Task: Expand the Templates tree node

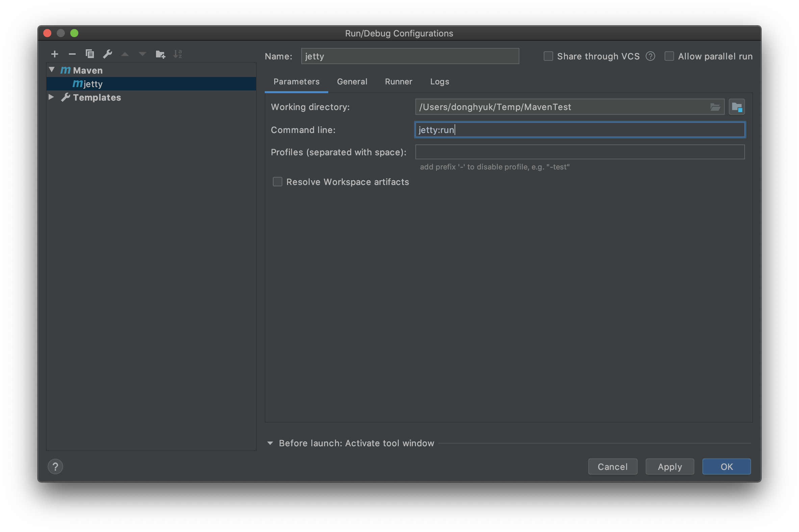Action: (x=51, y=97)
